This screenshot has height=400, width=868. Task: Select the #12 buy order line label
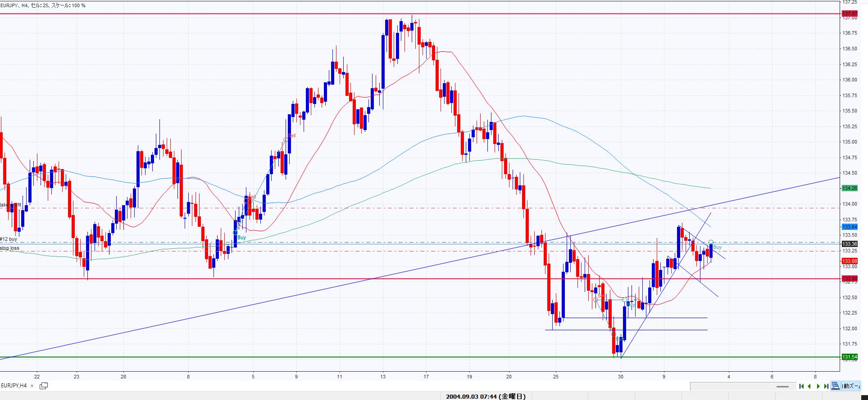click(9, 239)
